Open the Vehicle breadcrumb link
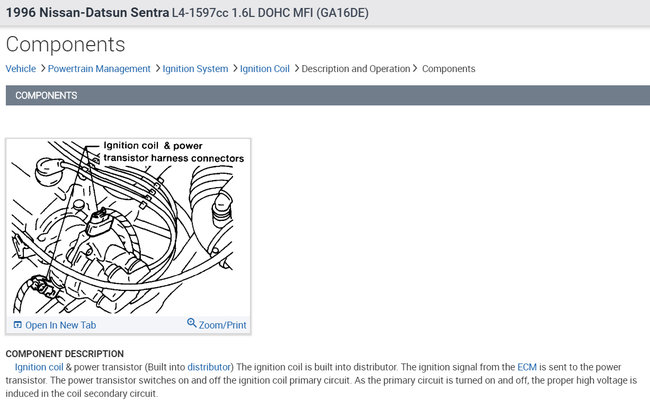 [21, 69]
